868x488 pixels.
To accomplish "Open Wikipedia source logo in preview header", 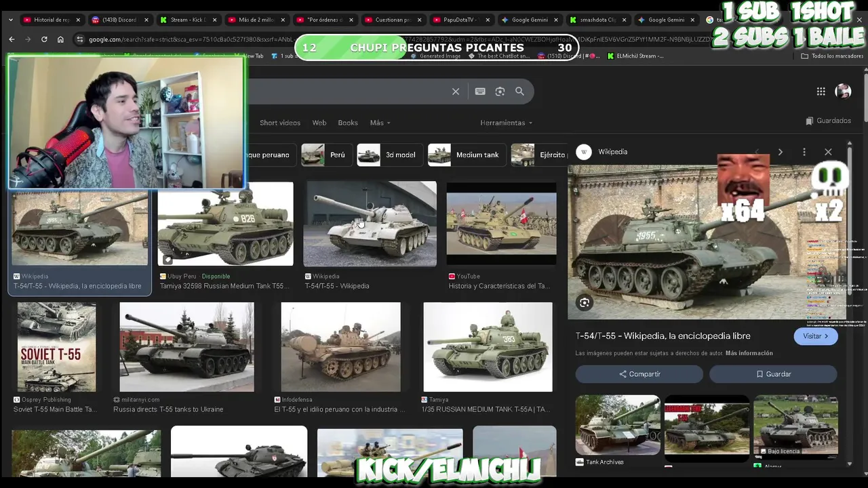I will click(x=584, y=152).
